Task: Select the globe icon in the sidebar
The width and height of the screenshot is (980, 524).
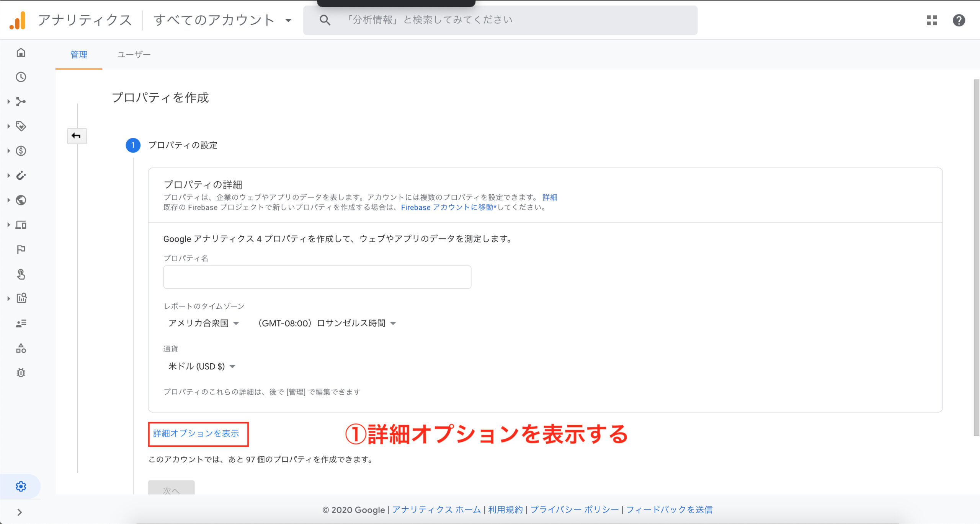Action: click(22, 200)
